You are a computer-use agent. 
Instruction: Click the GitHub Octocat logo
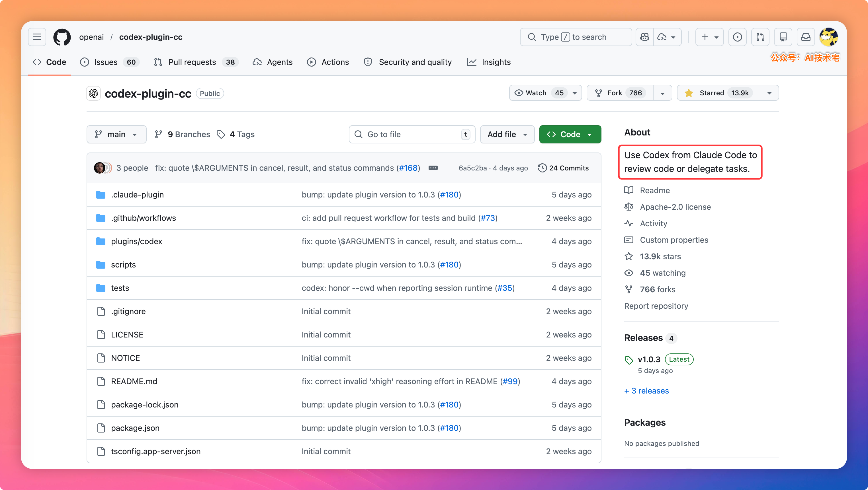[62, 37]
